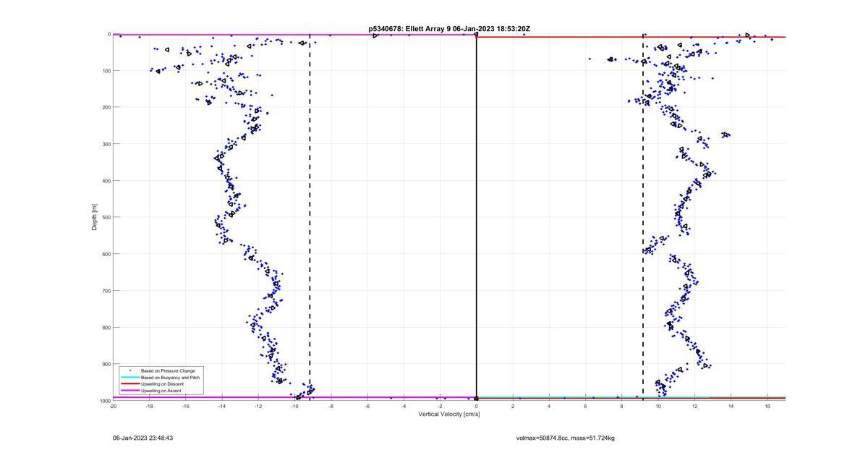Click velocity axis tick label "-12"
This screenshot has height=450, width=868.
[258, 407]
